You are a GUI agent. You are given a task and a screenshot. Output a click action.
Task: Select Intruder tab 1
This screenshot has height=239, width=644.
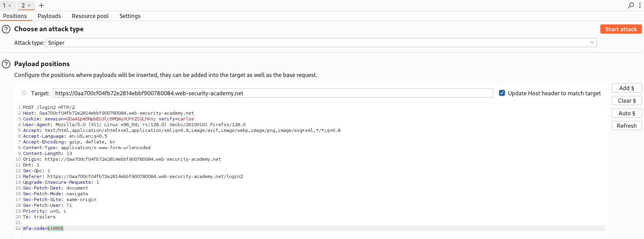tap(4, 5)
